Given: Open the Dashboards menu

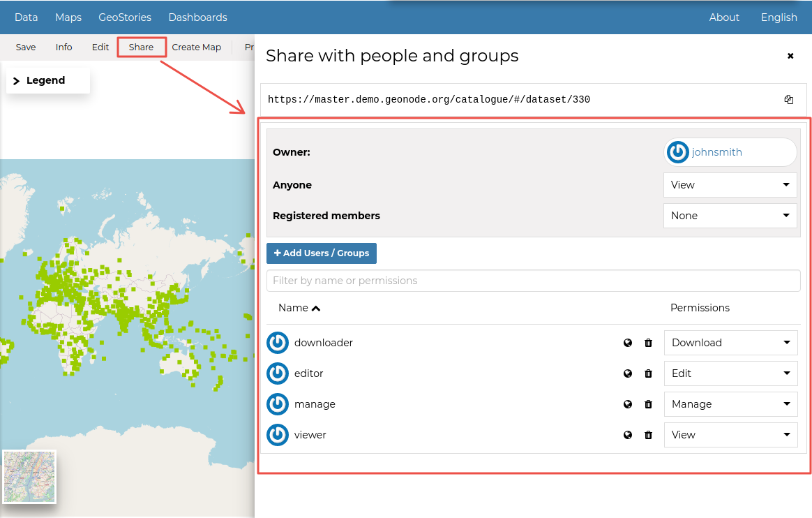Looking at the screenshot, I should pos(197,17).
